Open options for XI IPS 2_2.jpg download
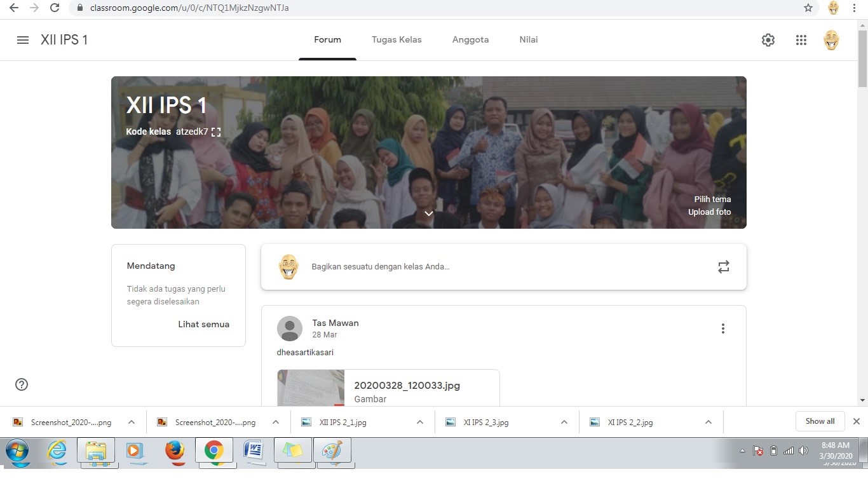This screenshot has width=868, height=488. [x=708, y=422]
